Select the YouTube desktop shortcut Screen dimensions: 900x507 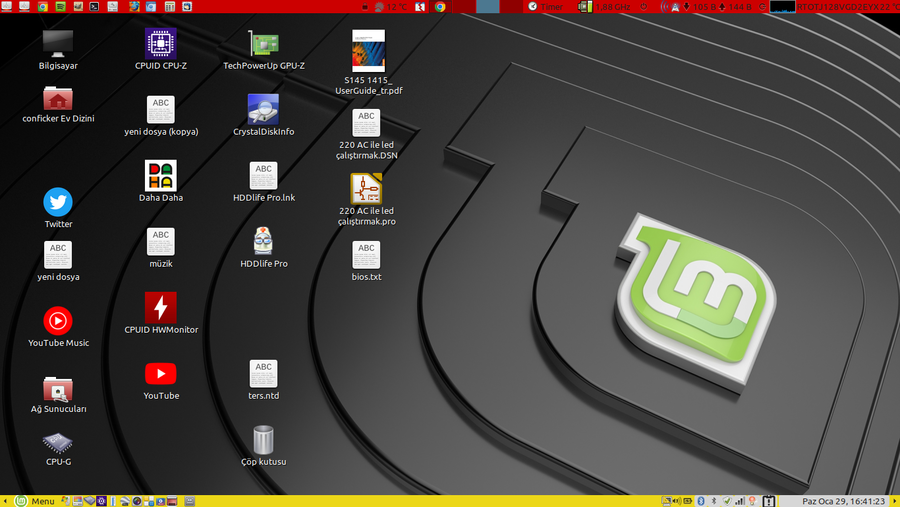(160, 374)
